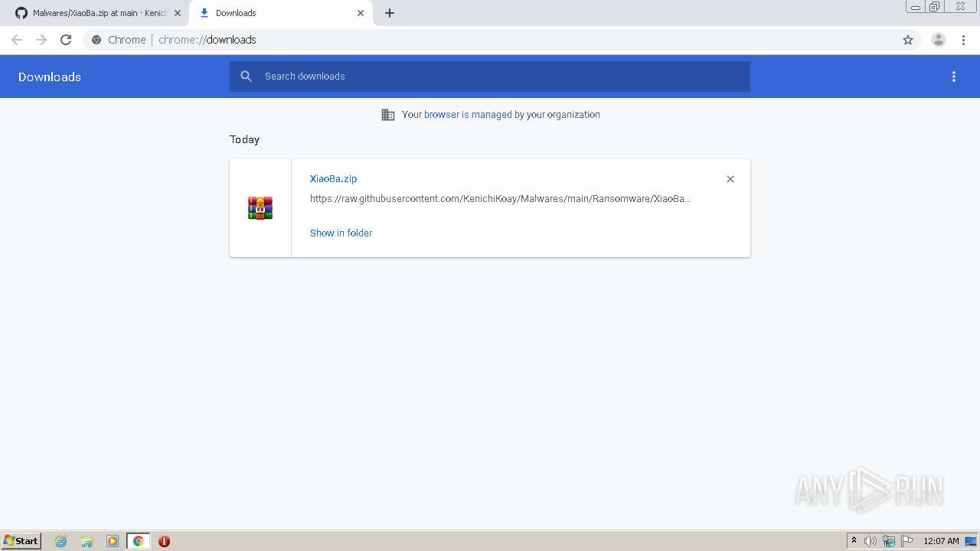Click Show in folder for XiaoBa.zip
The image size is (980, 551).
click(x=341, y=233)
